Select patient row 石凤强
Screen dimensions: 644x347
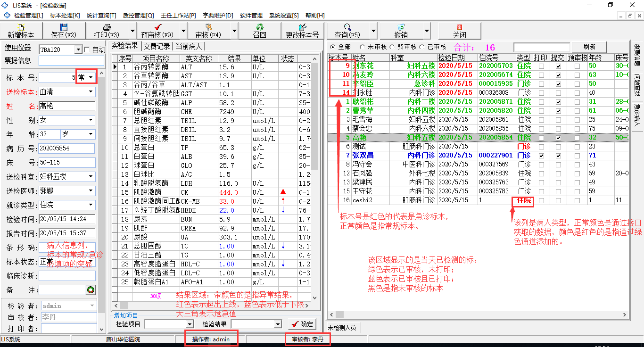pos(478,173)
